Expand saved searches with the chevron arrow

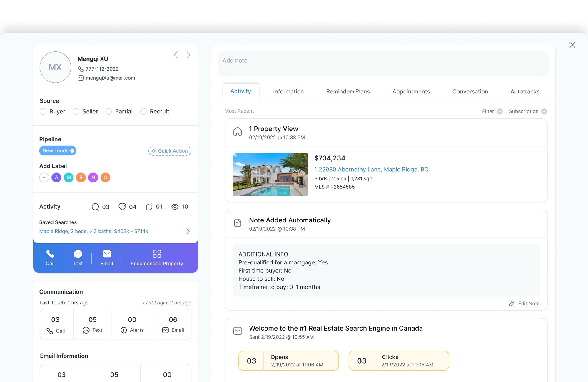click(x=188, y=231)
